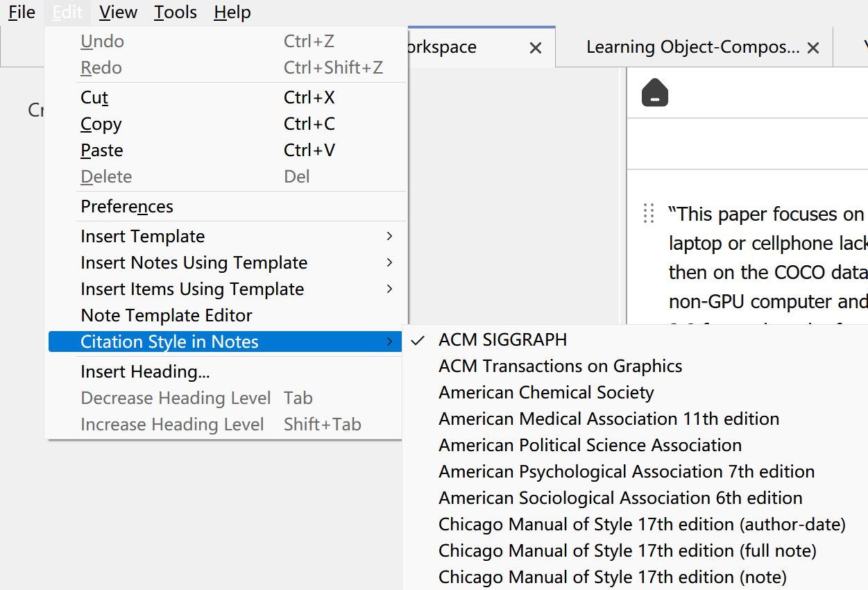
Task: Choose Insert Heading... menu entry
Action: (x=226, y=372)
